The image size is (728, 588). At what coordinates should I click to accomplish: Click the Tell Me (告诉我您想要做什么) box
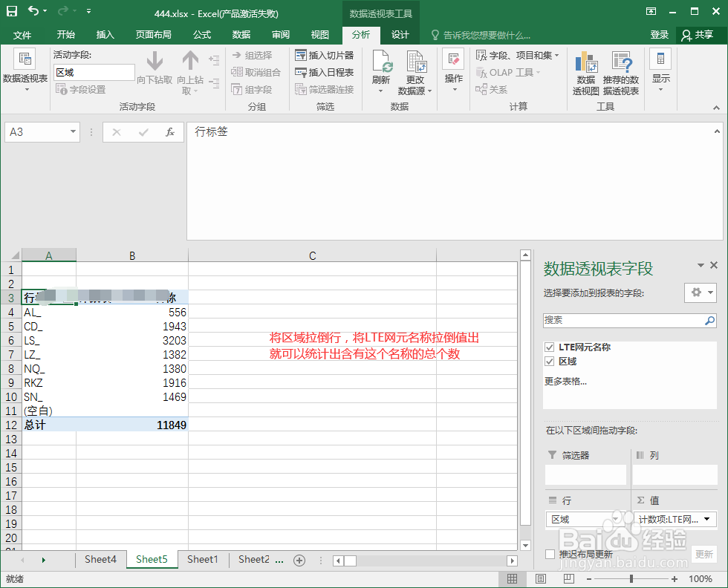click(x=481, y=36)
